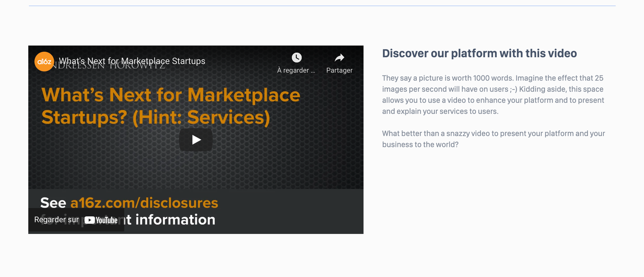Play the marketplace startups video

pos(195,140)
